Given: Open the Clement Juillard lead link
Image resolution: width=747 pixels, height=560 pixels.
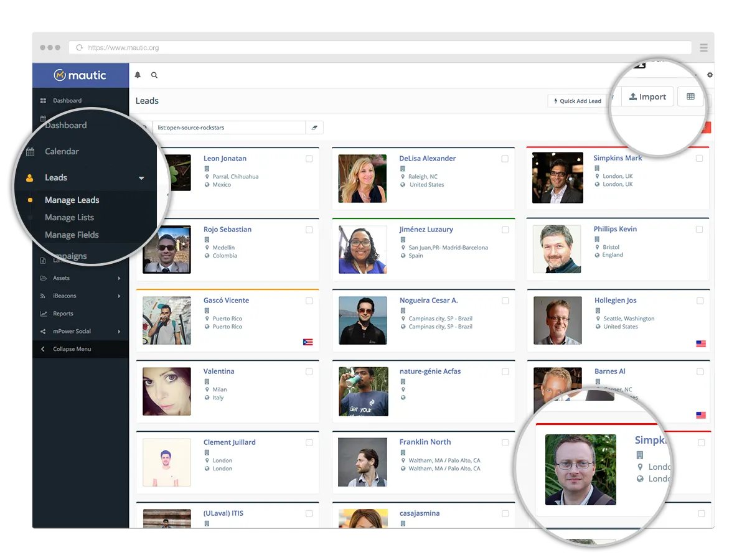Looking at the screenshot, I should click(x=230, y=442).
